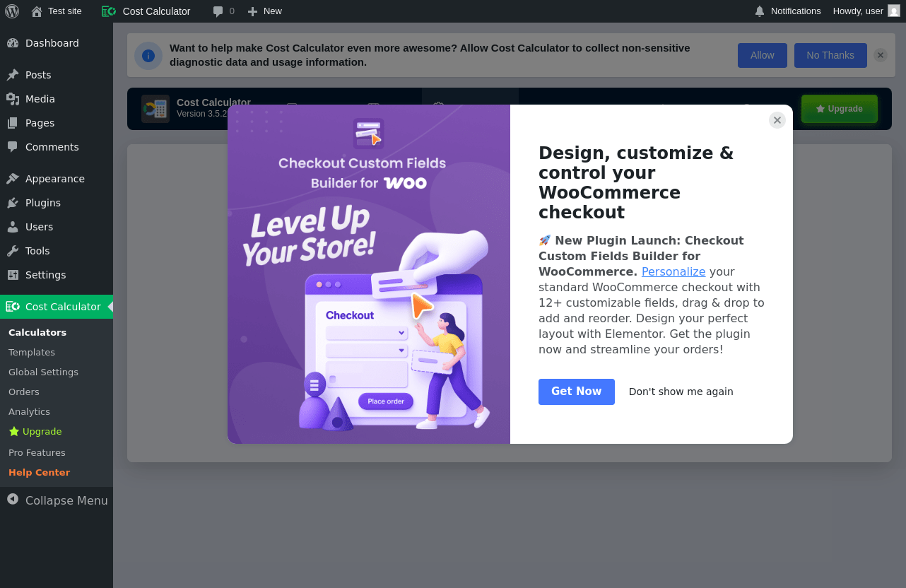
Task: Open Help Center link
Action: coord(39,472)
